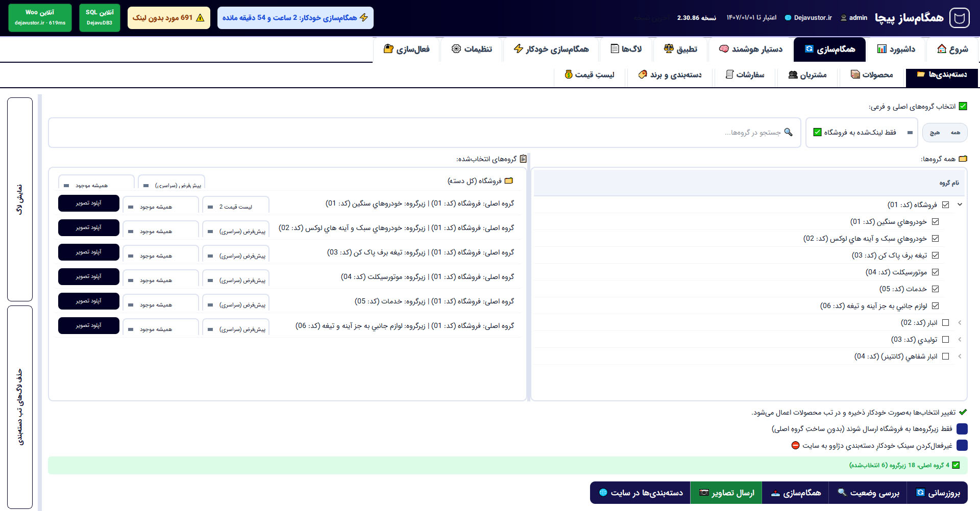Viewport: 980px width, 511px height.
Task: Click the box icon on محصولات subtab
Action: tap(855, 74)
